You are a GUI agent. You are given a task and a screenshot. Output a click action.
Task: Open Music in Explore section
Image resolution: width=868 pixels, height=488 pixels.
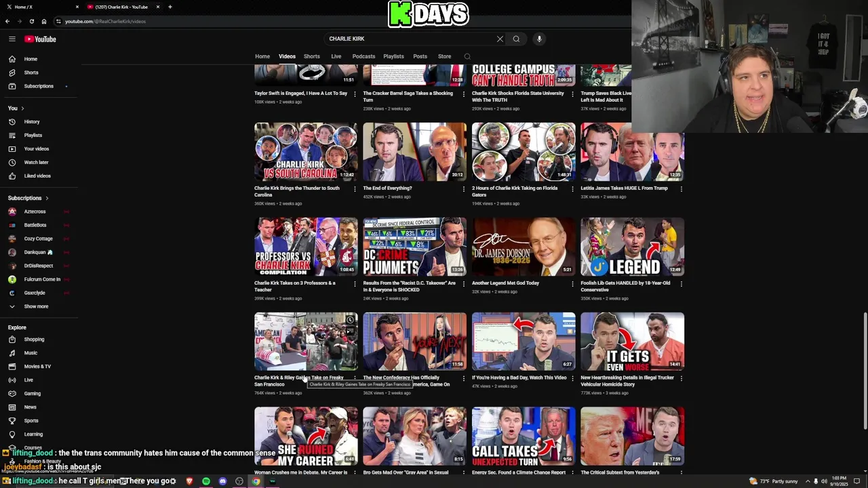coord(38,352)
